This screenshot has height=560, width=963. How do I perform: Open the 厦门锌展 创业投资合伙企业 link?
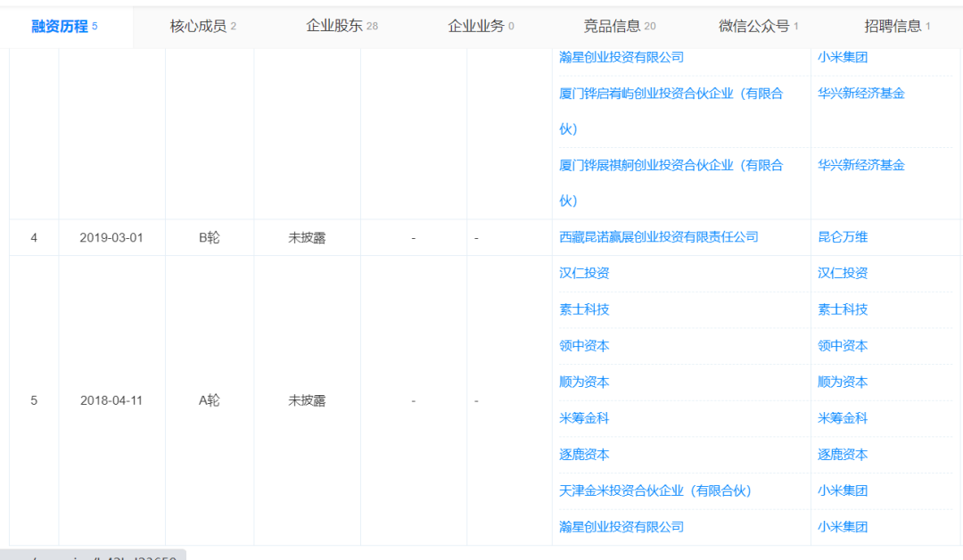pos(671,183)
